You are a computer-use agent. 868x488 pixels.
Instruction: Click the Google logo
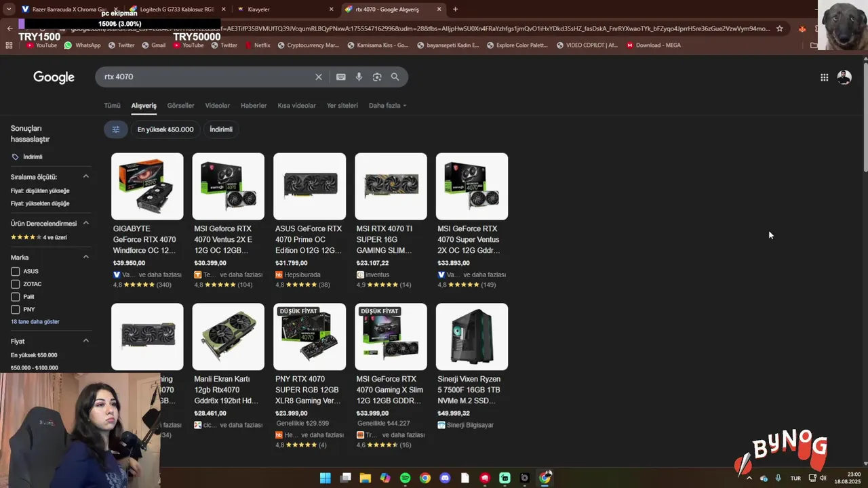point(54,77)
